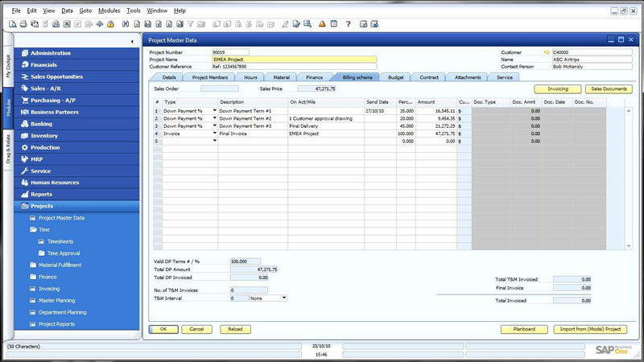This screenshot has width=644, height=362.
Task: Click the Cancel button
Action: pyautogui.click(x=196, y=329)
